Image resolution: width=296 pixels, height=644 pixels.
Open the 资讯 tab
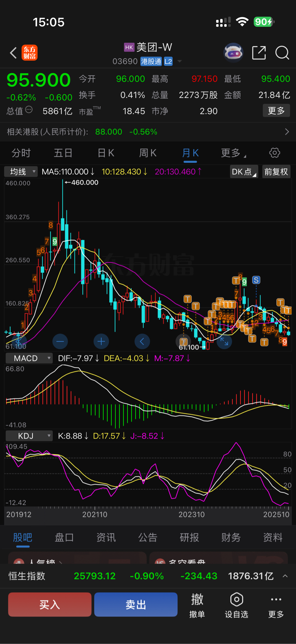click(106, 538)
